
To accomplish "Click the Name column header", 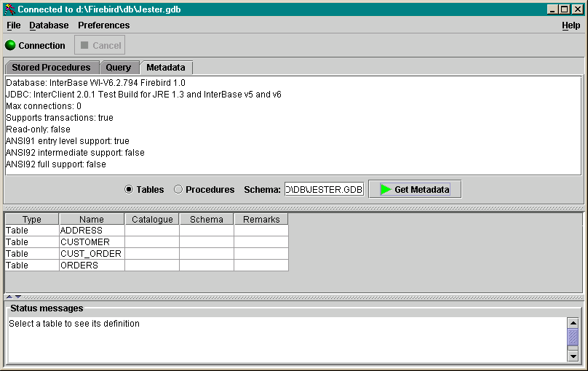I will (92, 219).
